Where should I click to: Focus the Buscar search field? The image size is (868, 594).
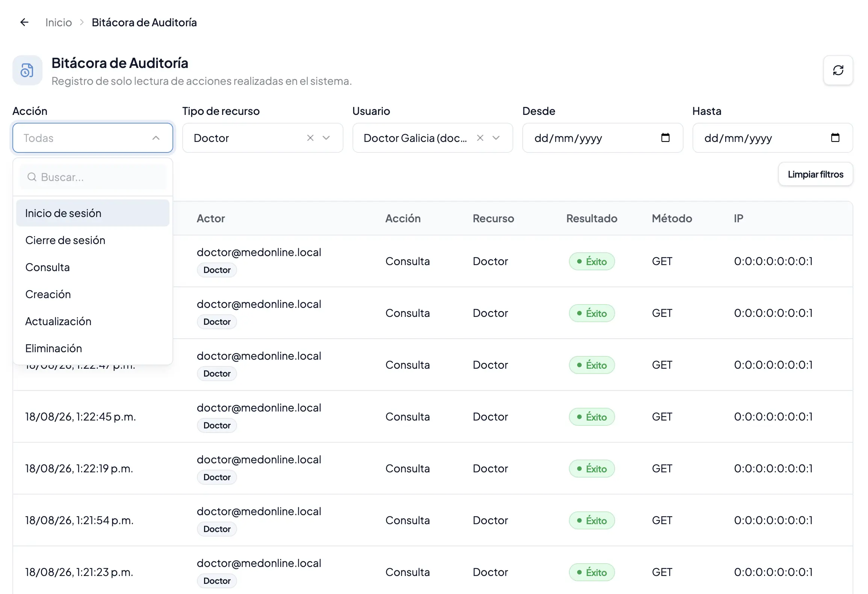click(93, 177)
